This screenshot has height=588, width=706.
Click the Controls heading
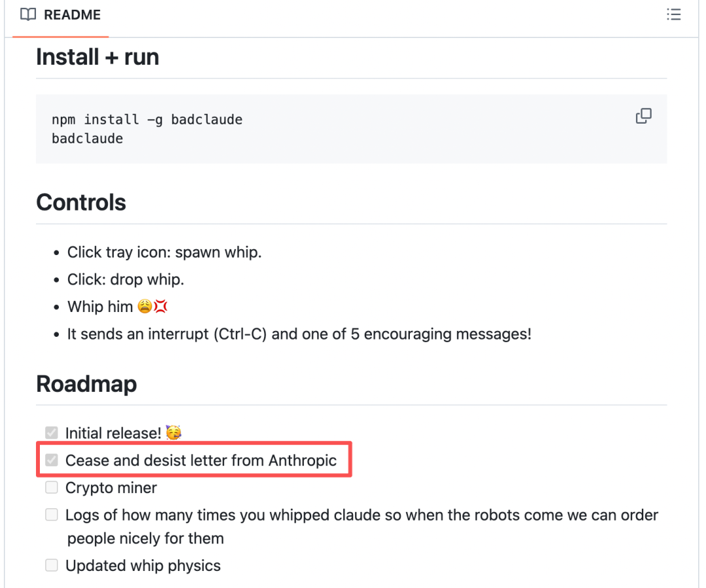tap(81, 202)
